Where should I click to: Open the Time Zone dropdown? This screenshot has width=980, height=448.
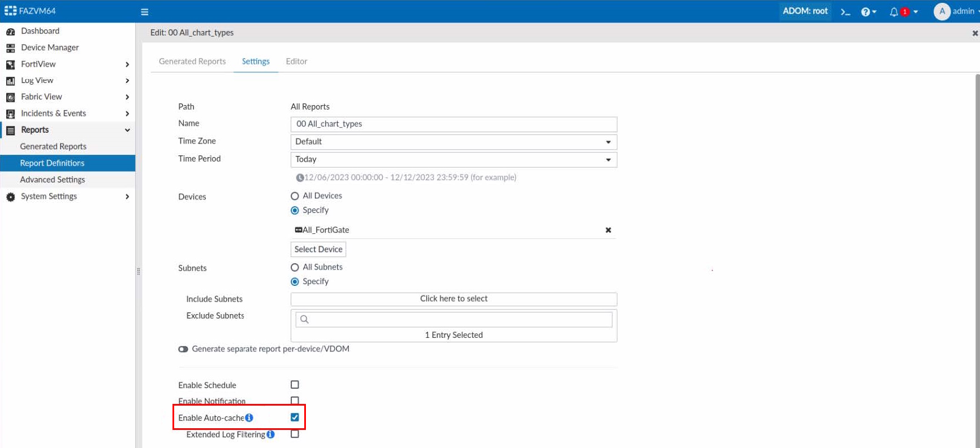[453, 142]
